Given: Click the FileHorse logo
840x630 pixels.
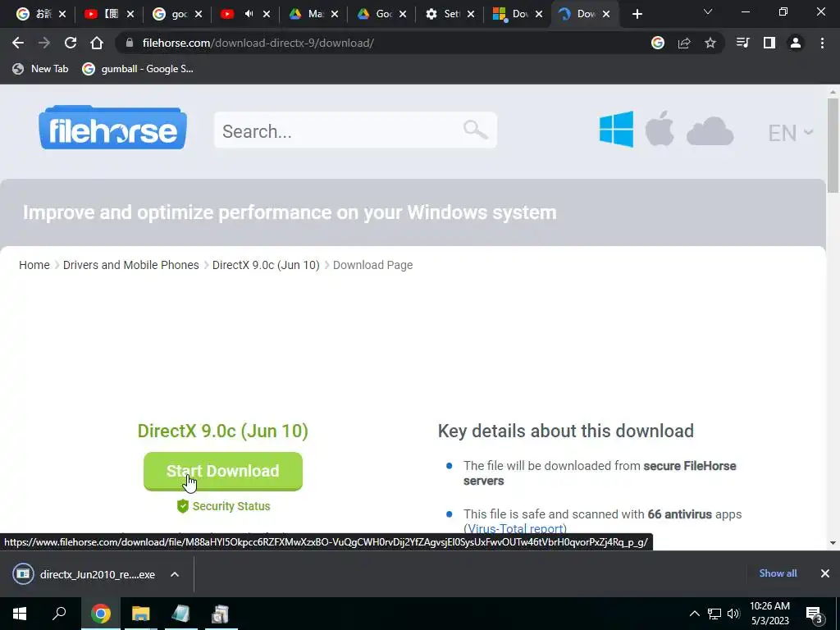Looking at the screenshot, I should click(x=112, y=127).
